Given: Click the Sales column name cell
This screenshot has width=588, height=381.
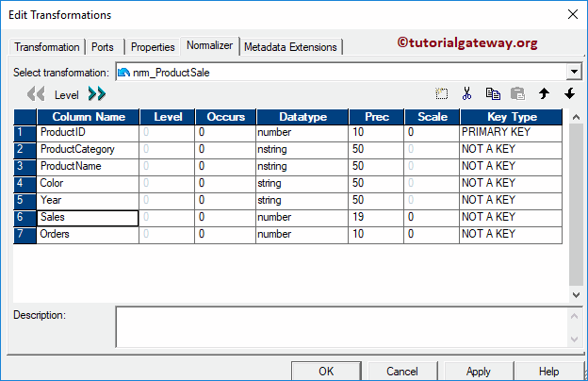Looking at the screenshot, I should coord(89,218).
